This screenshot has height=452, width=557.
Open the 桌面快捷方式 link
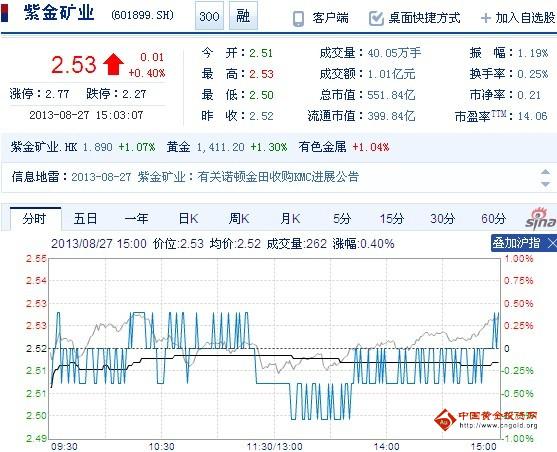424,17
